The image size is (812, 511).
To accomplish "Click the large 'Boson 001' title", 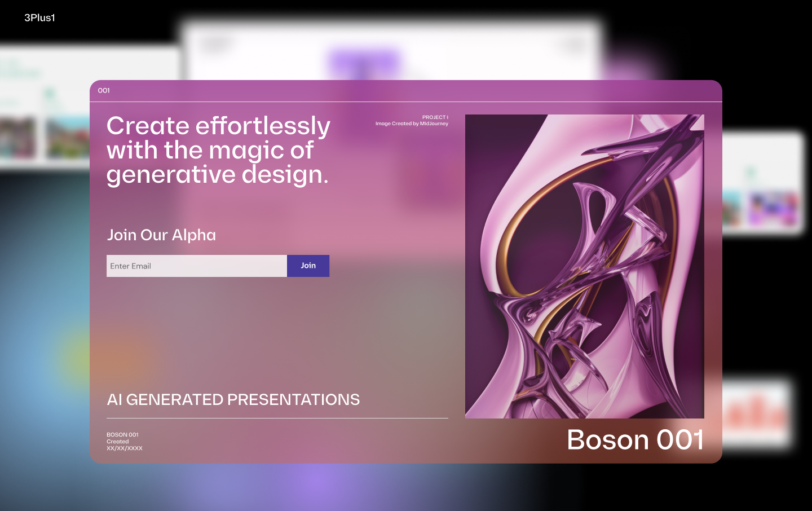I will pos(636,439).
